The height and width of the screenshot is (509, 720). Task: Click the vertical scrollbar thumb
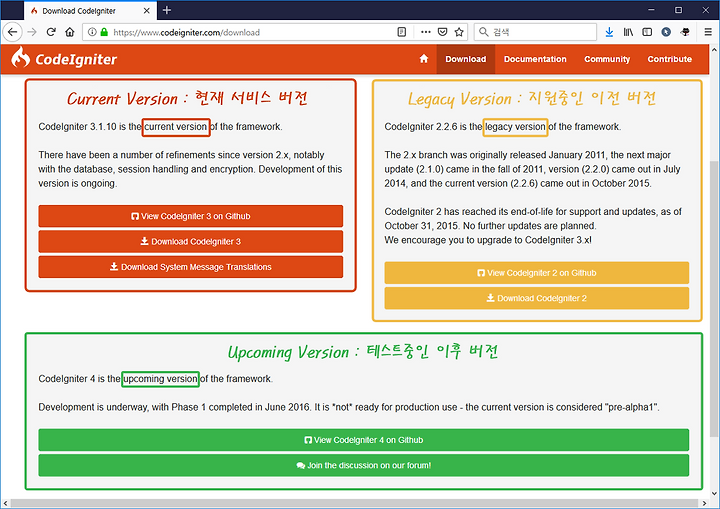(x=714, y=299)
